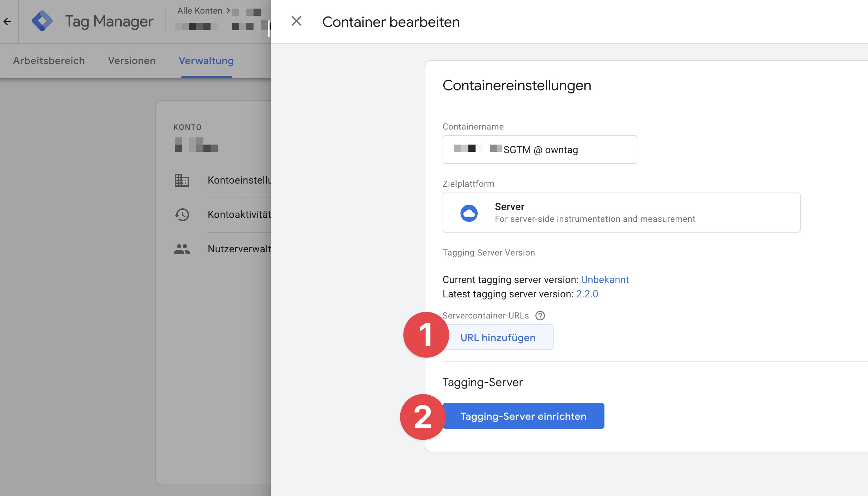Click the Kontoeinstellungen building icon
Screen dimensions: 868x496
pos(182,180)
